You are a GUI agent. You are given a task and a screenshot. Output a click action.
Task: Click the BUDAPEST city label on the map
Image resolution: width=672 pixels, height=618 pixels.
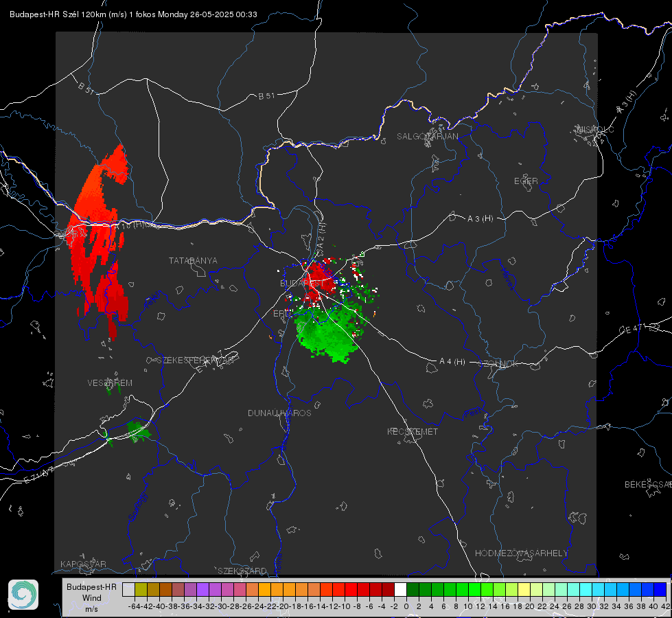(x=302, y=284)
